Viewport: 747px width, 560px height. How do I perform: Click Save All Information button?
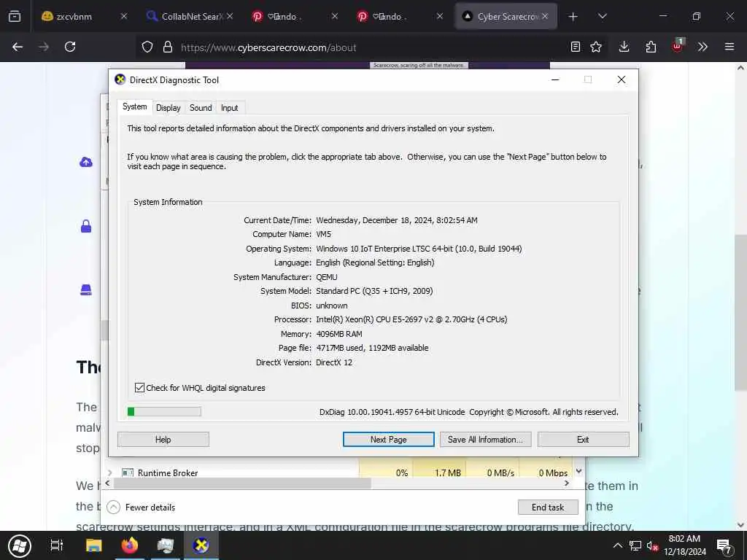point(485,440)
